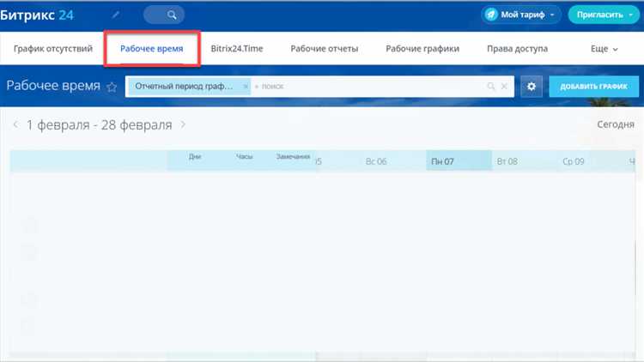Click the Замечания column header

point(293,156)
